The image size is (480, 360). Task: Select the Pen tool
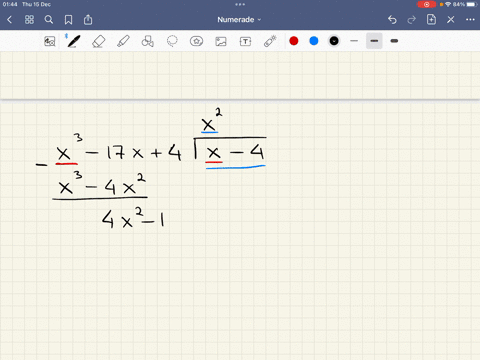pyautogui.click(x=73, y=41)
